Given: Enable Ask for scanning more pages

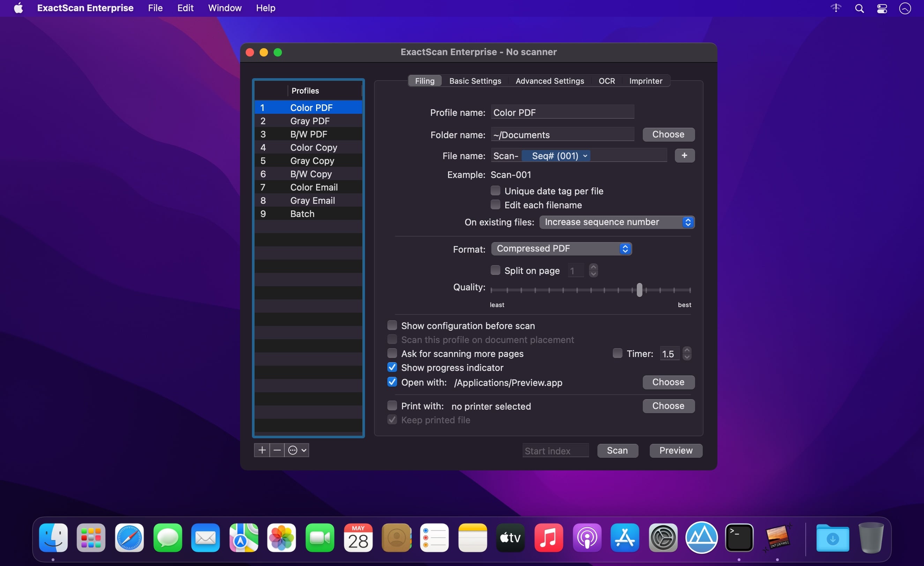Looking at the screenshot, I should pyautogui.click(x=392, y=353).
